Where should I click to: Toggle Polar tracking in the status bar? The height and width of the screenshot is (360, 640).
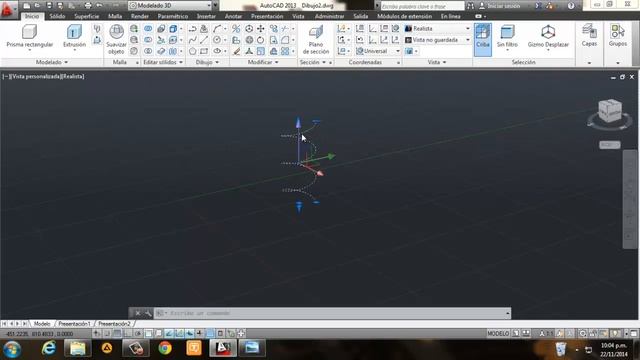(x=138, y=333)
